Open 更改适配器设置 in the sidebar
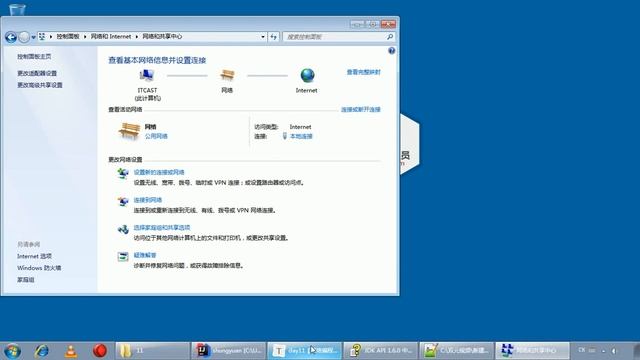Viewport: 640px width, 360px height. tap(37, 73)
